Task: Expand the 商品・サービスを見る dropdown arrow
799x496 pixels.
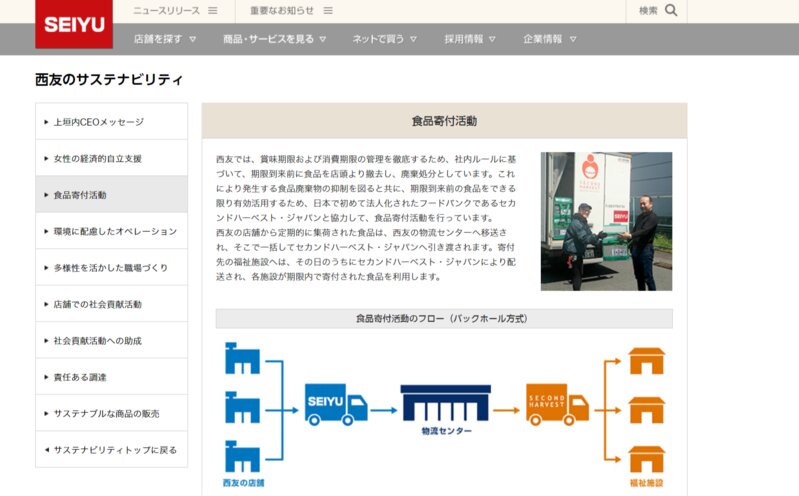Action: 323,39
